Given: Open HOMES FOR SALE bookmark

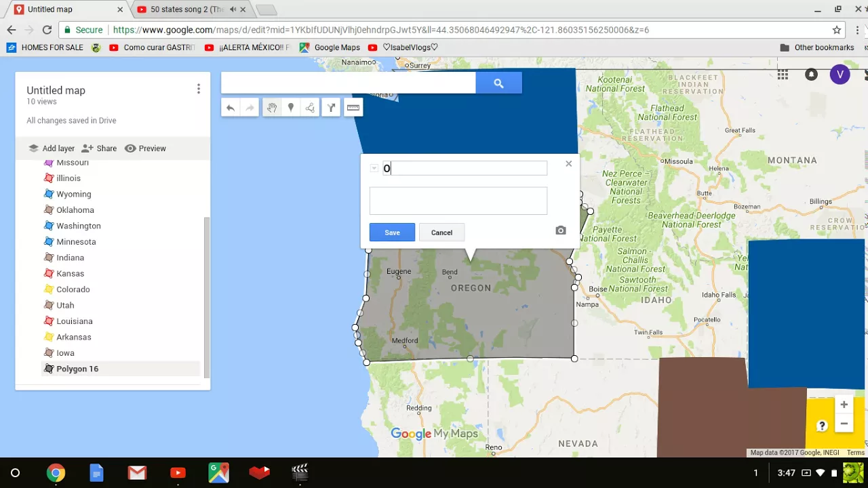Looking at the screenshot, I should click(x=45, y=47).
